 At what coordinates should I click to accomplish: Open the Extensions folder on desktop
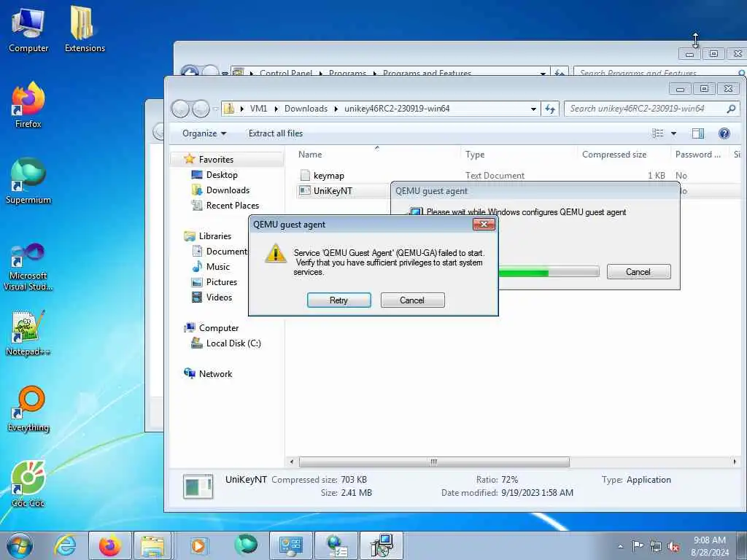(85, 29)
